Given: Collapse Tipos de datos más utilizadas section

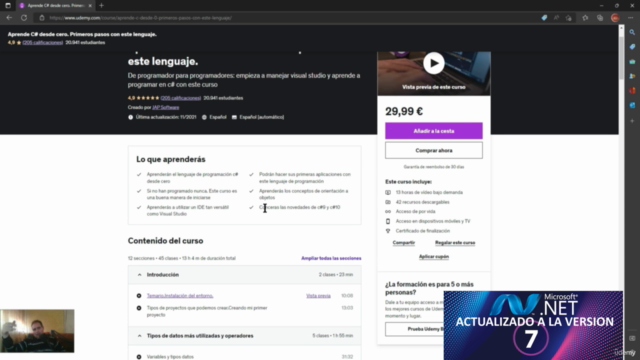Looking at the screenshot, I should (244, 336).
